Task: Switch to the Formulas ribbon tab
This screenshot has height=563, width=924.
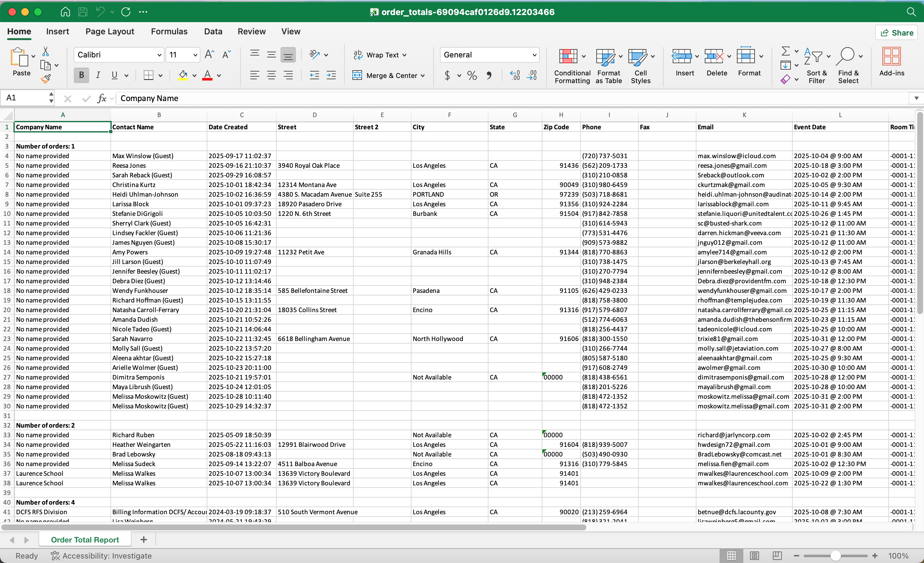Action: 169,31
